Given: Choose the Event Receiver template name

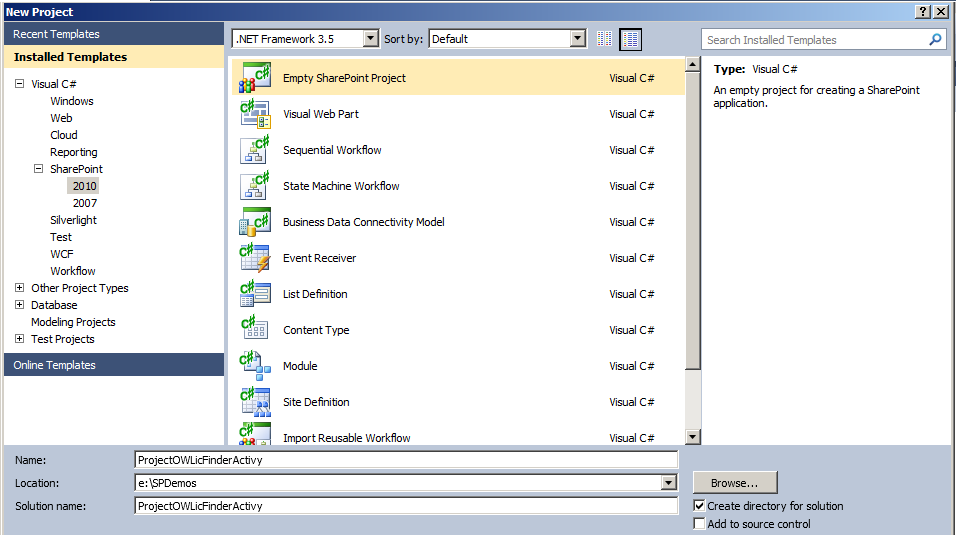Looking at the screenshot, I should (x=319, y=258).
